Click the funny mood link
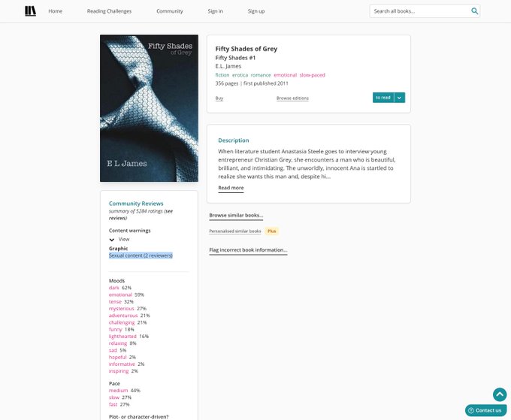511x420 pixels. click(x=116, y=329)
